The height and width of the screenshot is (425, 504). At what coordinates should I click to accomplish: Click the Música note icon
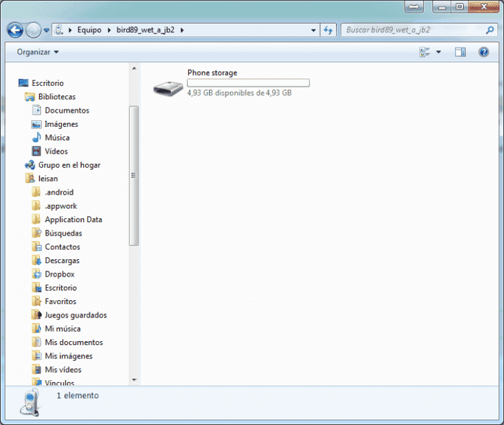37,138
